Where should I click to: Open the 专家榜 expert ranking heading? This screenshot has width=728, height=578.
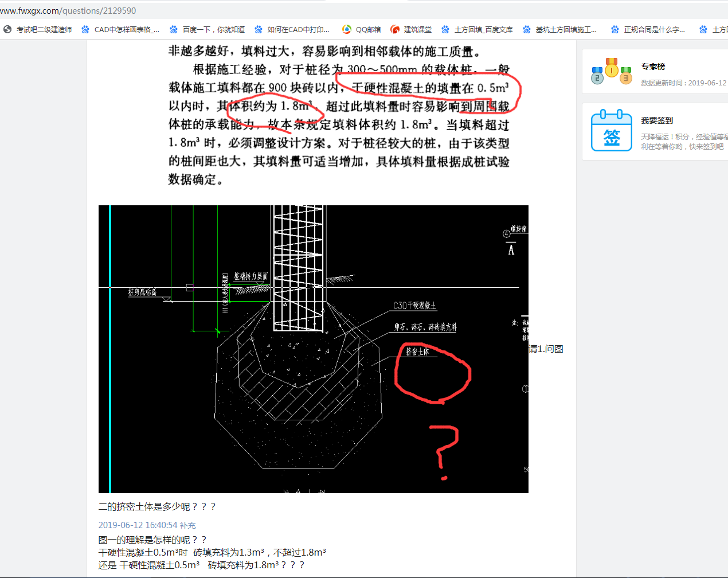click(x=653, y=67)
